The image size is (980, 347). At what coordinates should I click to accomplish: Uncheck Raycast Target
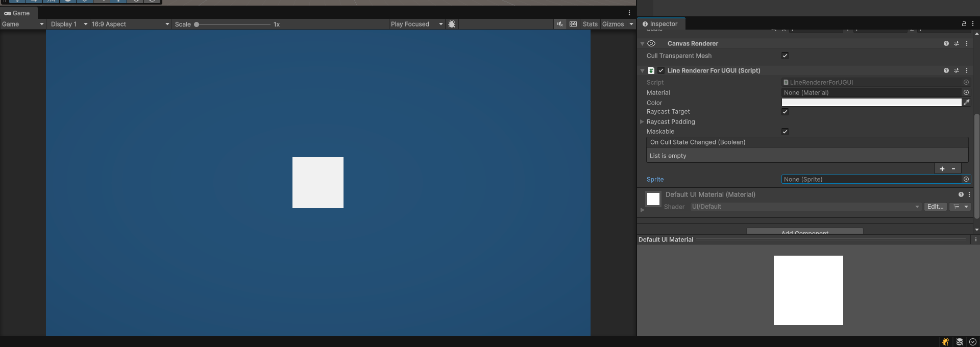[x=785, y=112]
